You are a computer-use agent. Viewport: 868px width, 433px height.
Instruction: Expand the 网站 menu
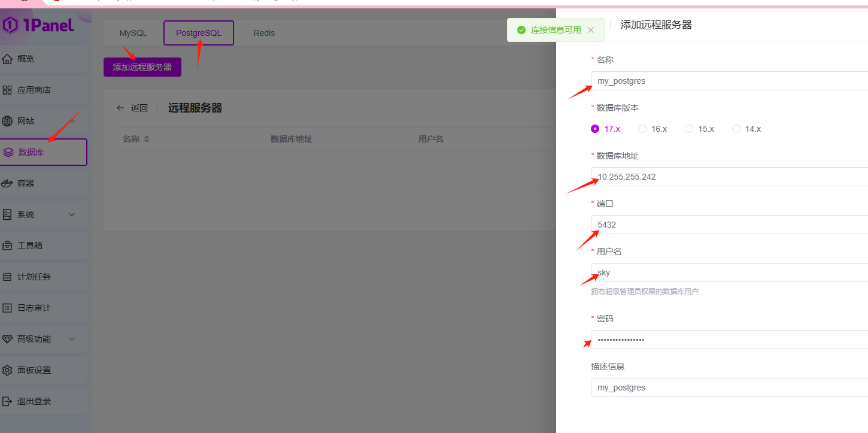tap(44, 121)
